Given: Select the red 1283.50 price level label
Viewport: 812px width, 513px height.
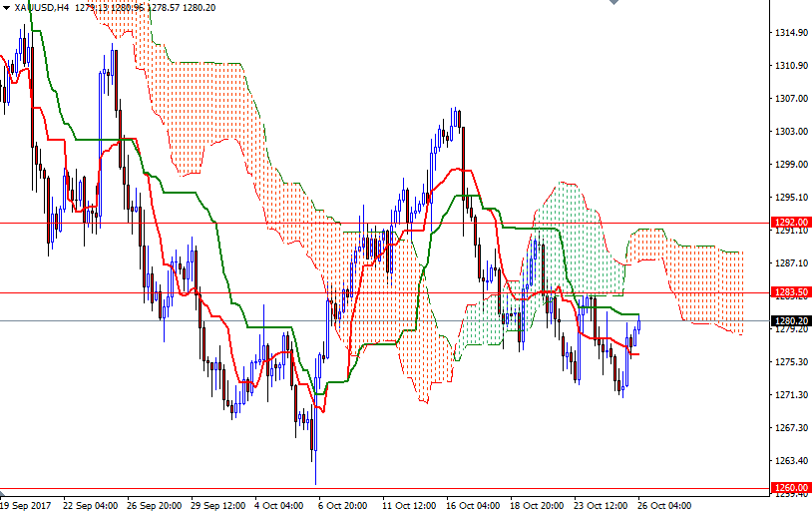Looking at the screenshot, I should tap(791, 292).
